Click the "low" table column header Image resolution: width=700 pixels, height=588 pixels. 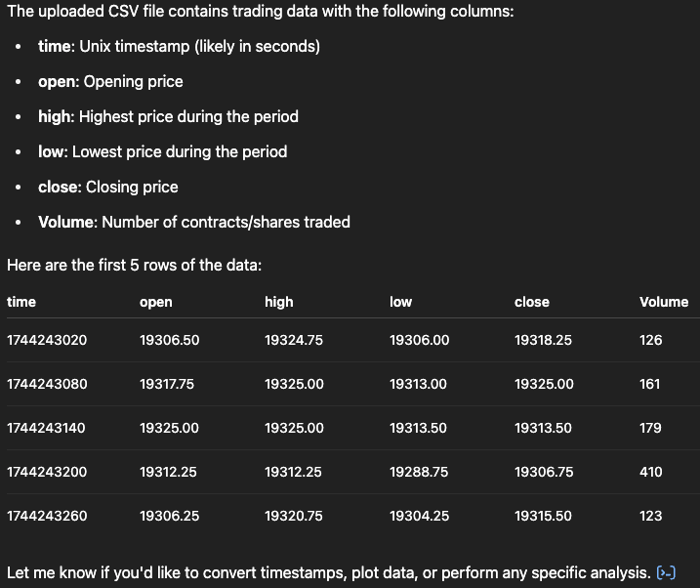click(400, 302)
